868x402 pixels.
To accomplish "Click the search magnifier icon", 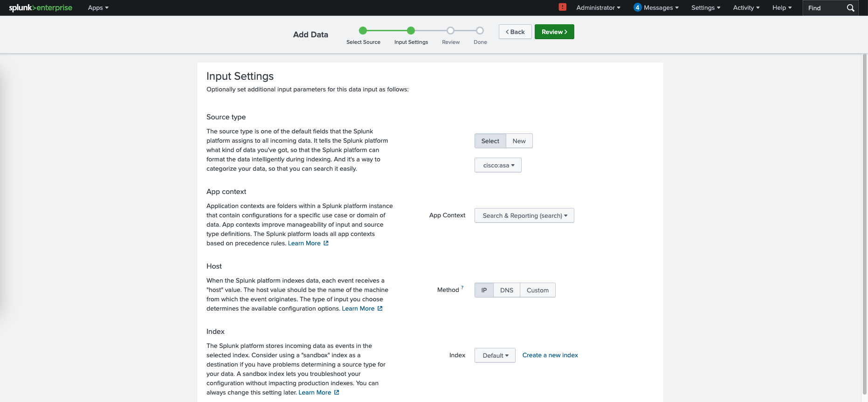I will (850, 8).
